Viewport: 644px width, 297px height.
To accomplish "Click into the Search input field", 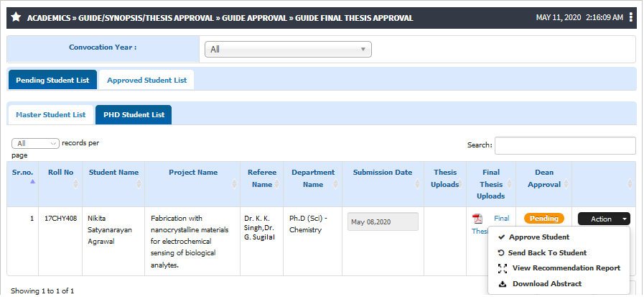I will coord(565,145).
